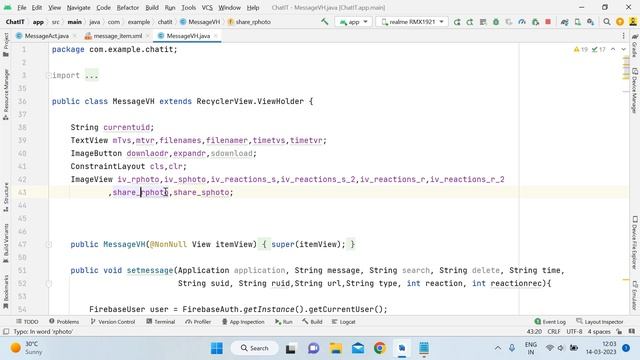Close the MessageVH.java editor tab
Image resolution: width=640 pixels, height=360 pixels.
click(x=216, y=36)
